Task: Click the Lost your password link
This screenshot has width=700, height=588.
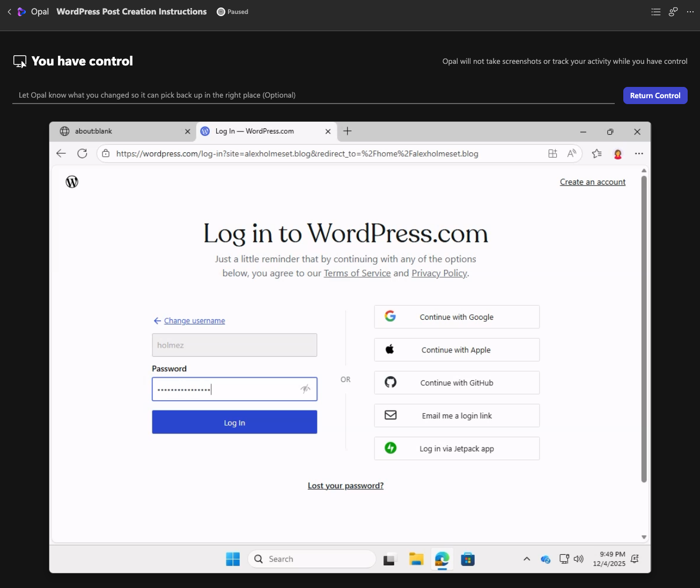Action: click(345, 486)
